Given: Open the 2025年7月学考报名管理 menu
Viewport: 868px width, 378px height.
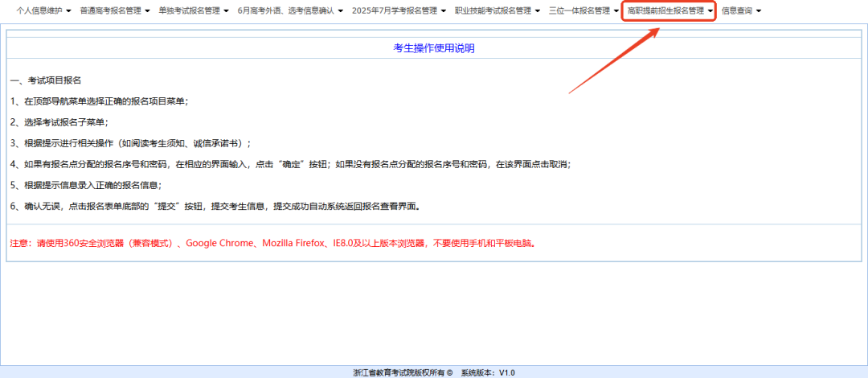Looking at the screenshot, I should (394, 10).
